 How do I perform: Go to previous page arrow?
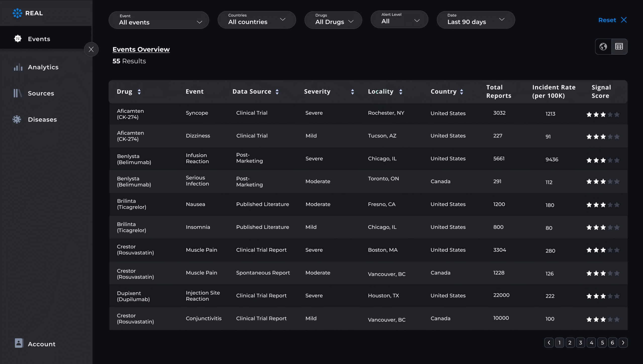point(549,343)
